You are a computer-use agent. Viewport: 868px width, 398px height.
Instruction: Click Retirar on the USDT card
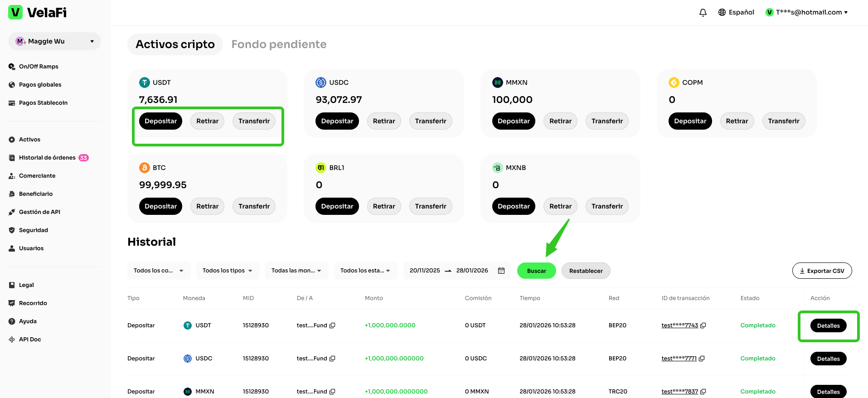(207, 121)
